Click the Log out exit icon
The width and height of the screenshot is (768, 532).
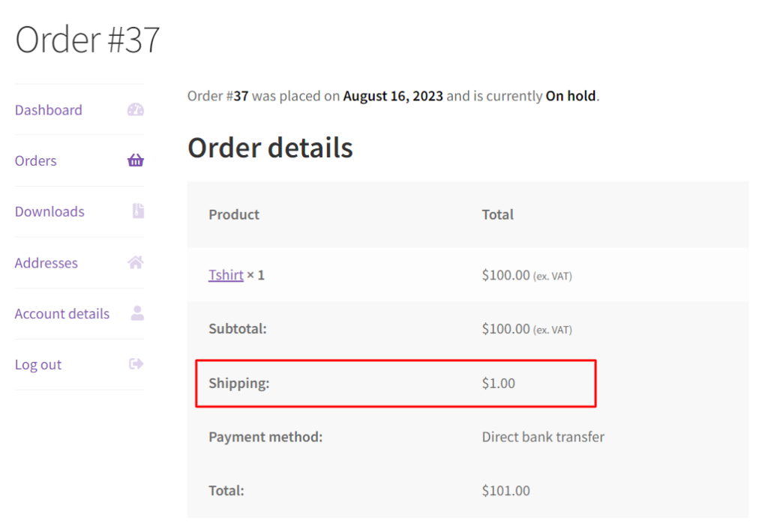(x=135, y=364)
